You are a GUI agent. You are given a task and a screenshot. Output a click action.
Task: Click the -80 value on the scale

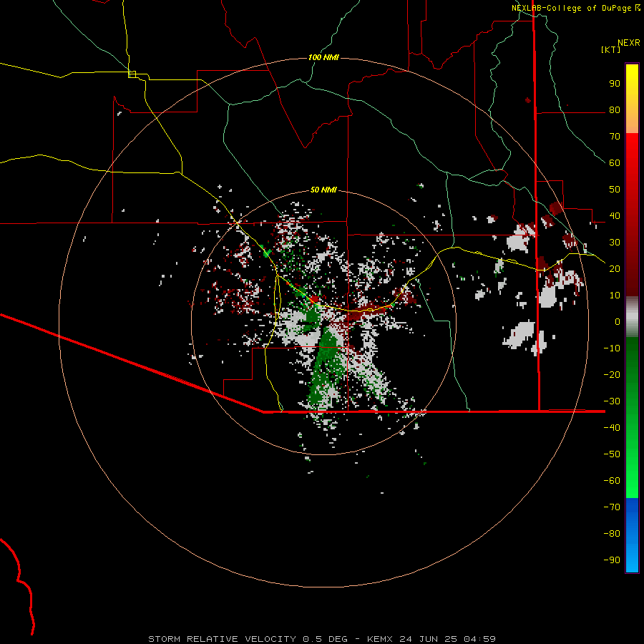tap(612, 534)
